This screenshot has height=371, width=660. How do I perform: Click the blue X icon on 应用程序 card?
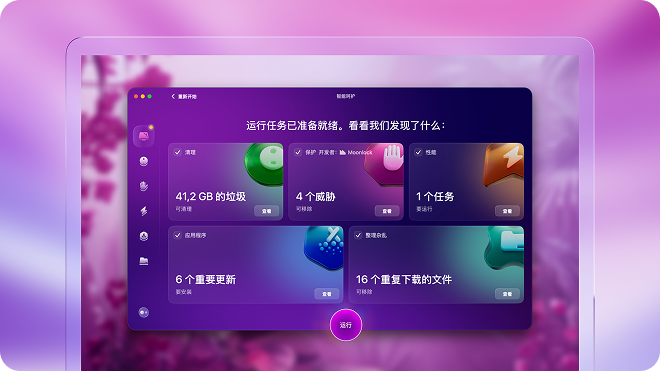(x=324, y=248)
